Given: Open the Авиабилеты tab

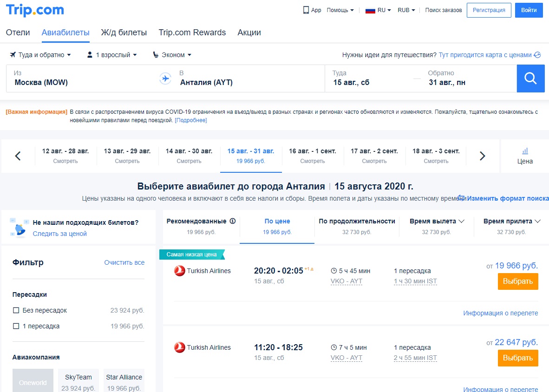Looking at the screenshot, I should point(65,33).
